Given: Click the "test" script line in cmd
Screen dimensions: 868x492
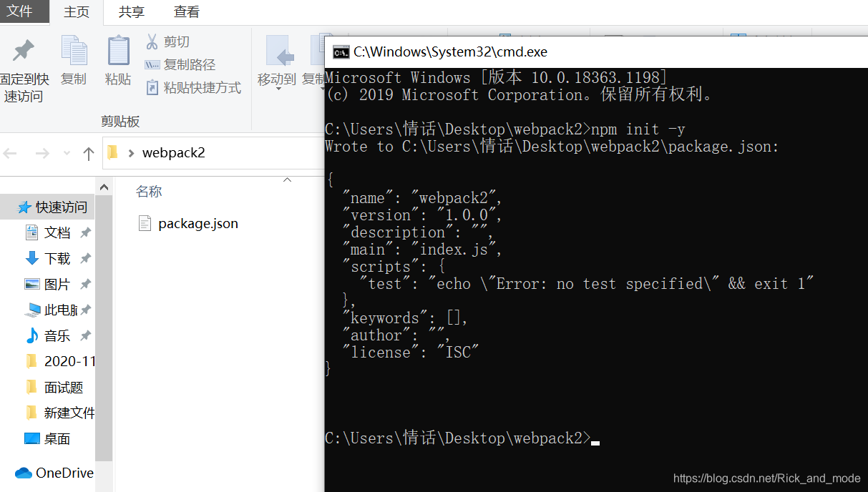Looking at the screenshot, I should [x=587, y=284].
